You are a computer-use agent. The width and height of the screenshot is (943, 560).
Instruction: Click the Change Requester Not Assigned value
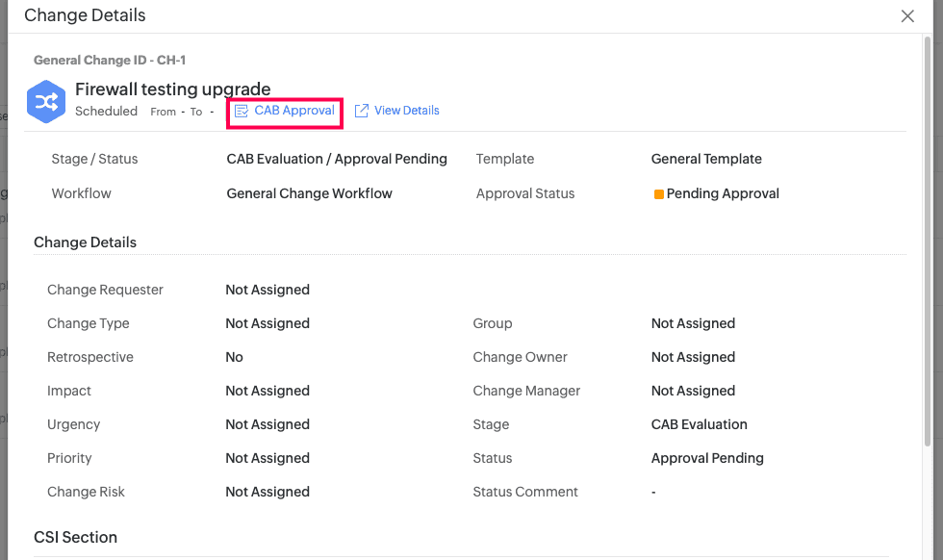tap(268, 290)
